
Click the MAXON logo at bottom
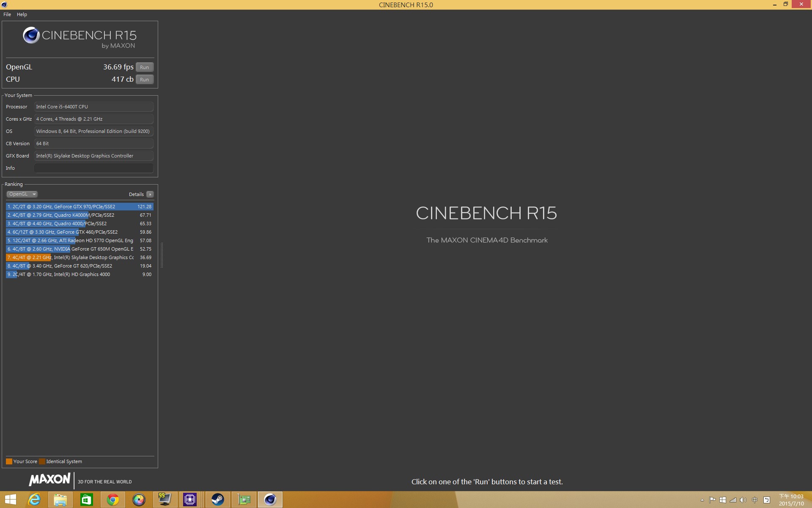(x=49, y=480)
